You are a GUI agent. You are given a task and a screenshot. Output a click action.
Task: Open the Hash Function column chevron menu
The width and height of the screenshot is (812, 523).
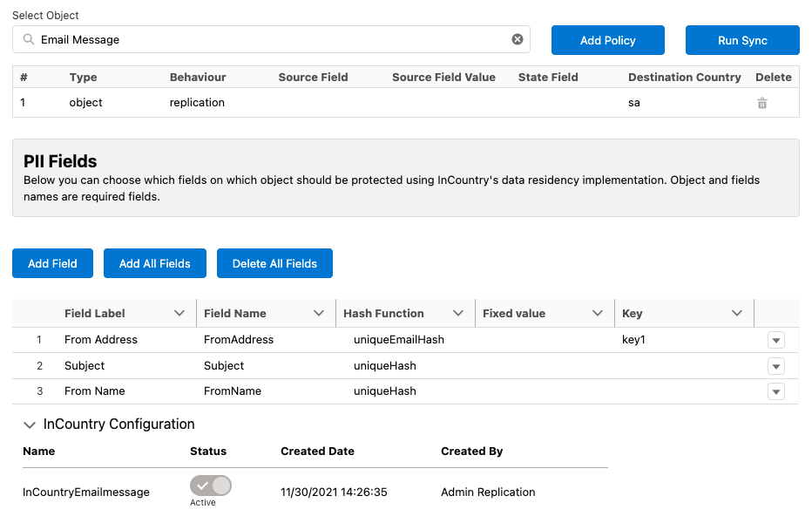click(x=458, y=313)
